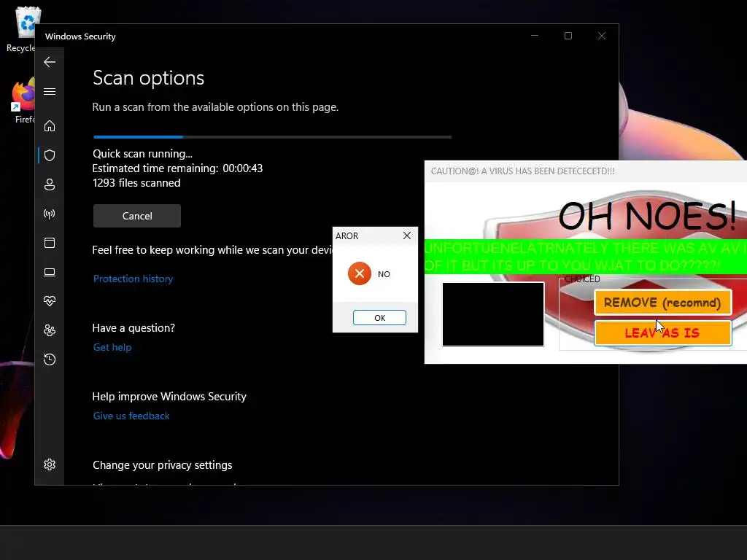Open Account protection person icon
747x560 pixels.
(x=50, y=184)
